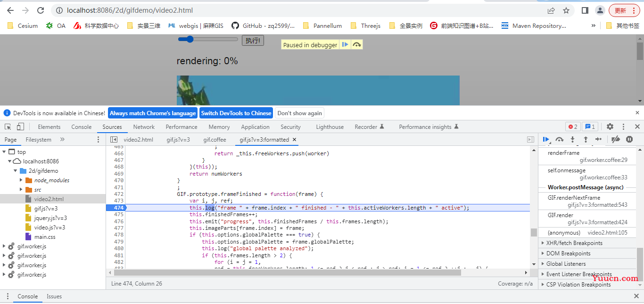Open the 1 issue message badge

590,127
